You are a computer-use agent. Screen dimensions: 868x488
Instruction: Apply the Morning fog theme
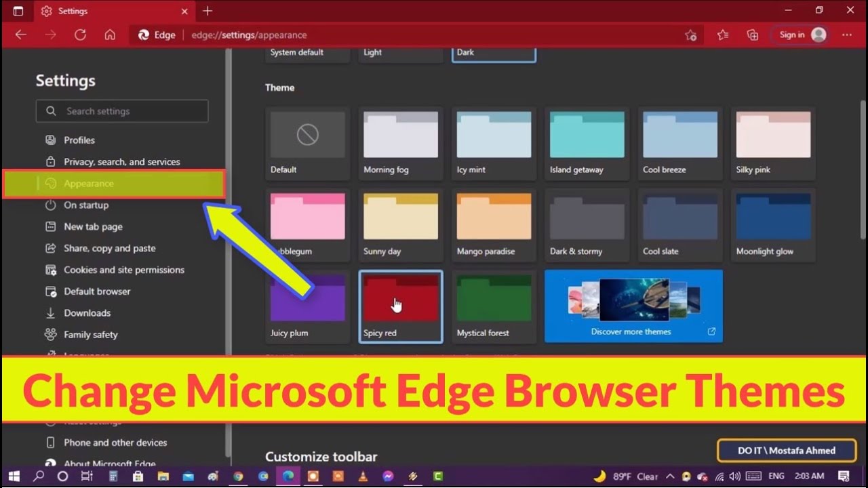click(401, 143)
